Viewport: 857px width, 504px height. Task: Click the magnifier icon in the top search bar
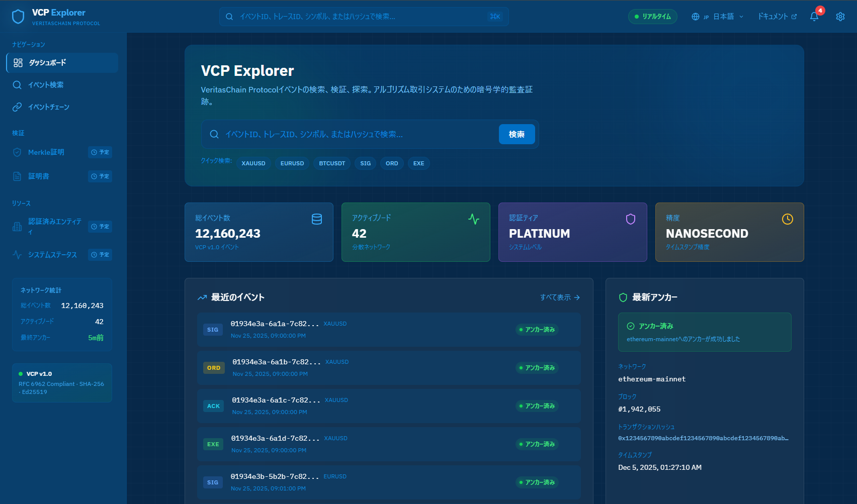[229, 17]
